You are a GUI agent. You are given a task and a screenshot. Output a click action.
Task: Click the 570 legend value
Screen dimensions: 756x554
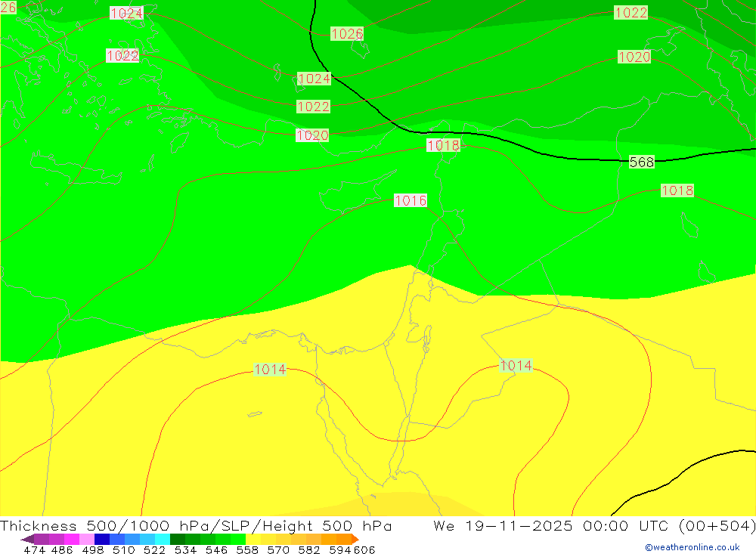[277, 549]
